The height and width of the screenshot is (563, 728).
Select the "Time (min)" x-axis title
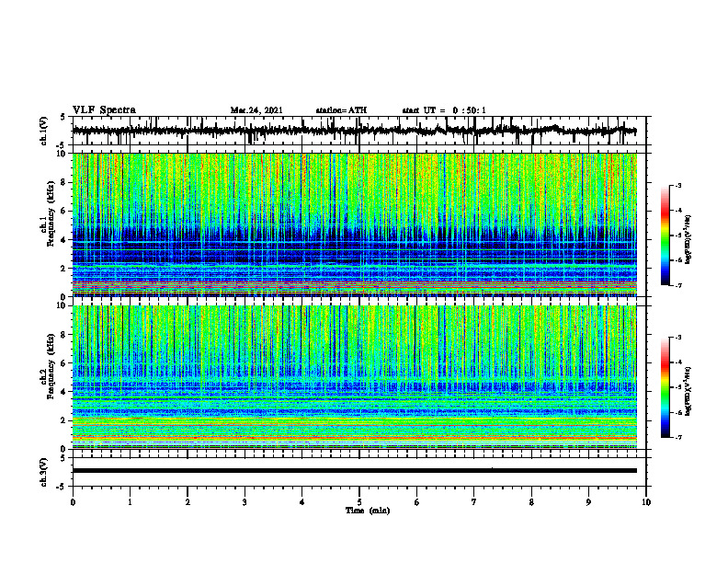[x=368, y=511]
